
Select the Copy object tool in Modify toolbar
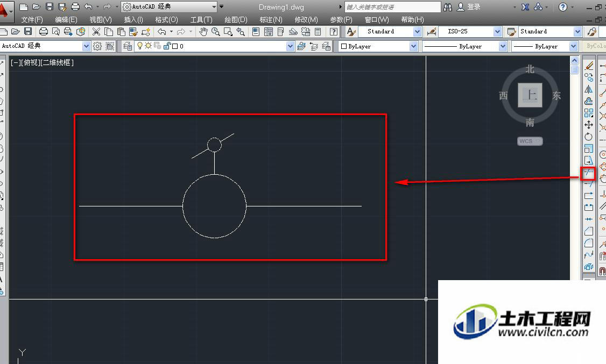[589, 77]
